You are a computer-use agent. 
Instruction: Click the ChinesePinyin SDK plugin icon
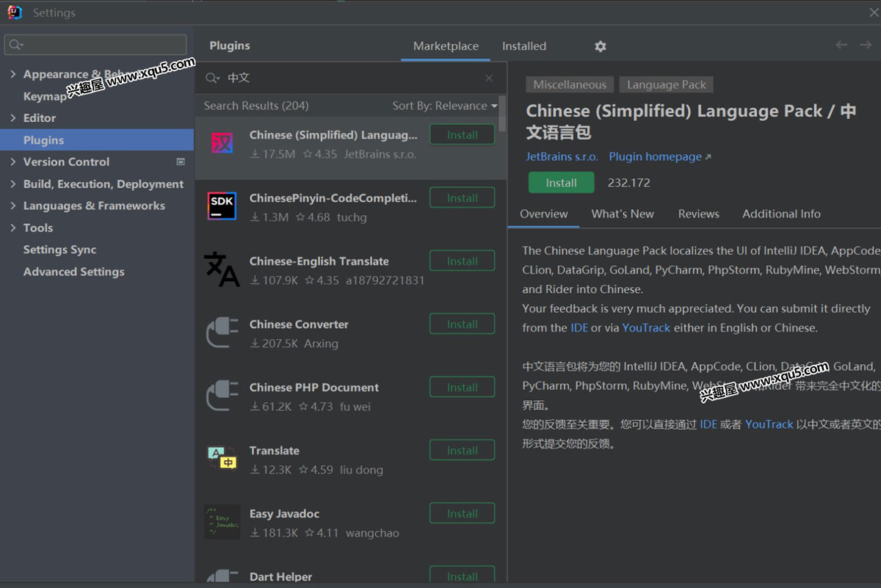[x=222, y=206]
